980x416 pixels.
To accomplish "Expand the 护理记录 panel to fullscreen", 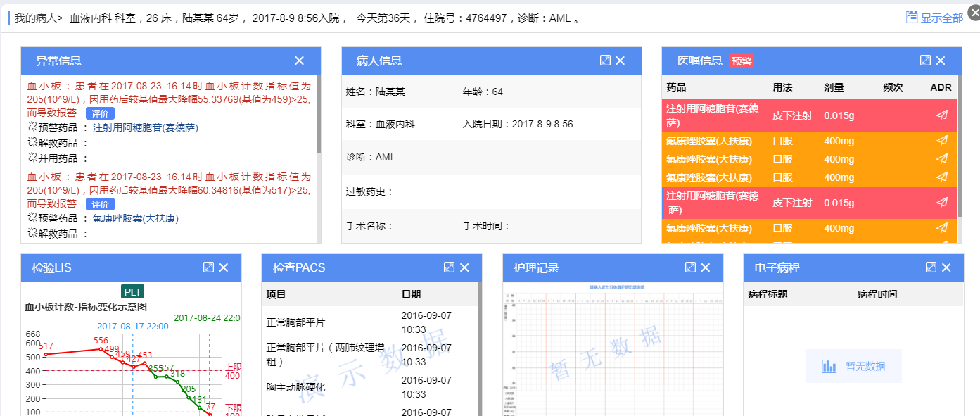I will click(690, 267).
